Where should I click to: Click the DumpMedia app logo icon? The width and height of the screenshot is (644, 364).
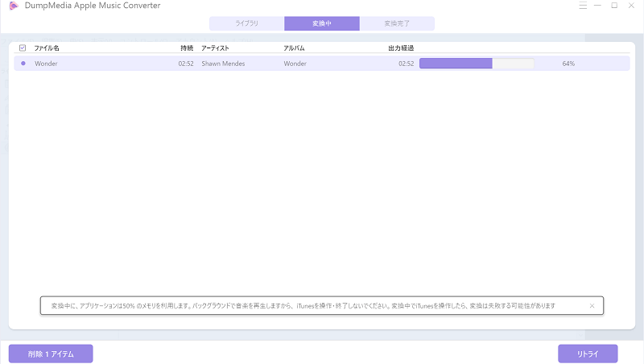tap(14, 6)
